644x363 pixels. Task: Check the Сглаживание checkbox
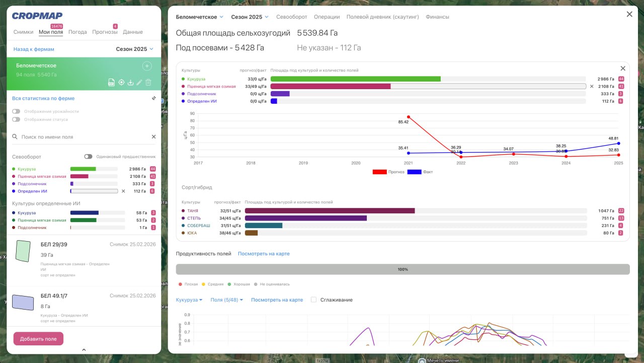(314, 300)
